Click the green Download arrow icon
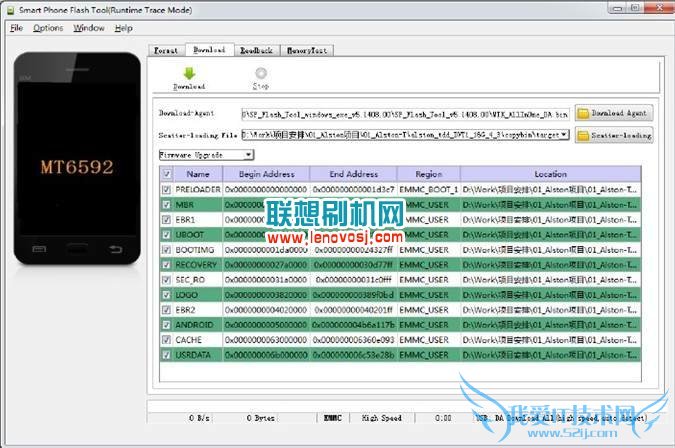The width and height of the screenshot is (675, 448). [x=189, y=73]
